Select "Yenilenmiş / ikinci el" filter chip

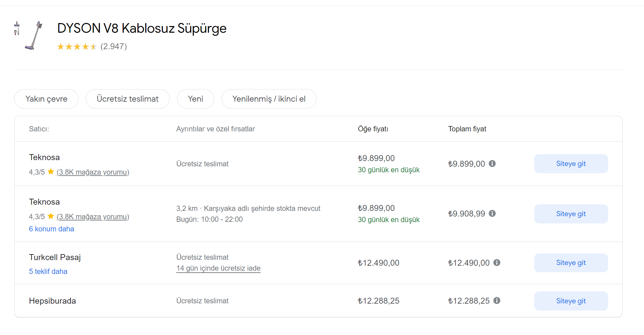269,99
